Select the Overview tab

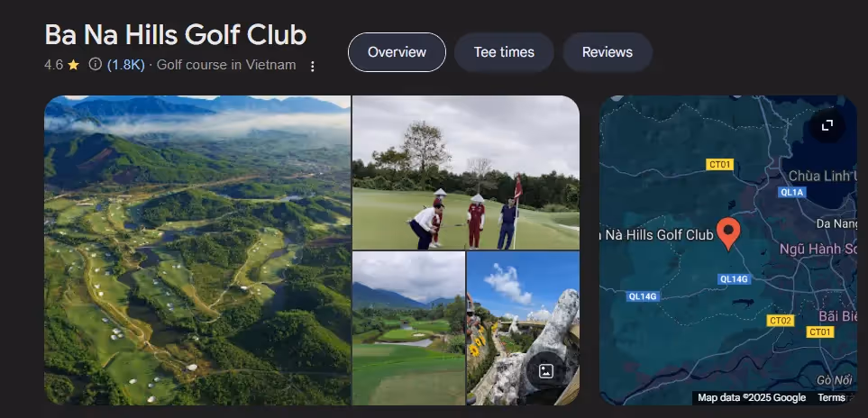(397, 52)
